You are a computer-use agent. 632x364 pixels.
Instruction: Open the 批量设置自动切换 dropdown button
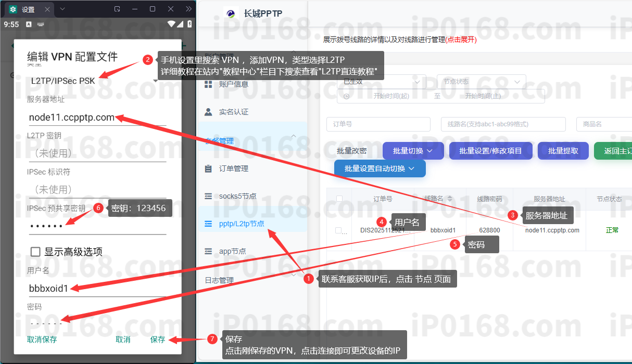[380, 168]
